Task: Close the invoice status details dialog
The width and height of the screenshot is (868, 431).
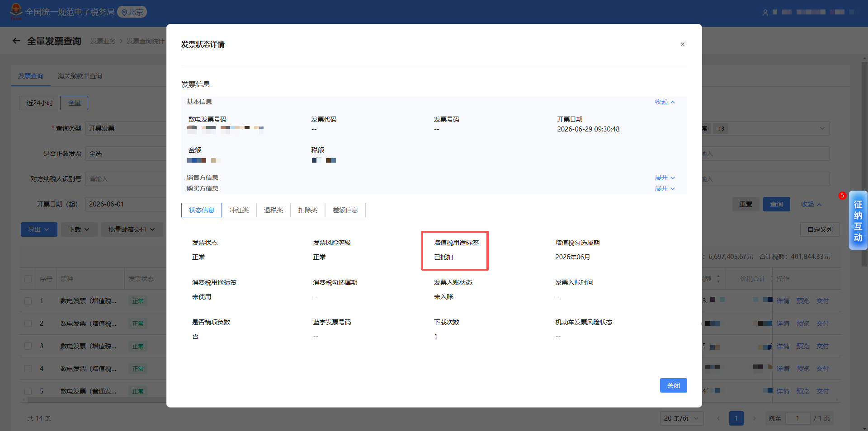Action: pyautogui.click(x=682, y=44)
